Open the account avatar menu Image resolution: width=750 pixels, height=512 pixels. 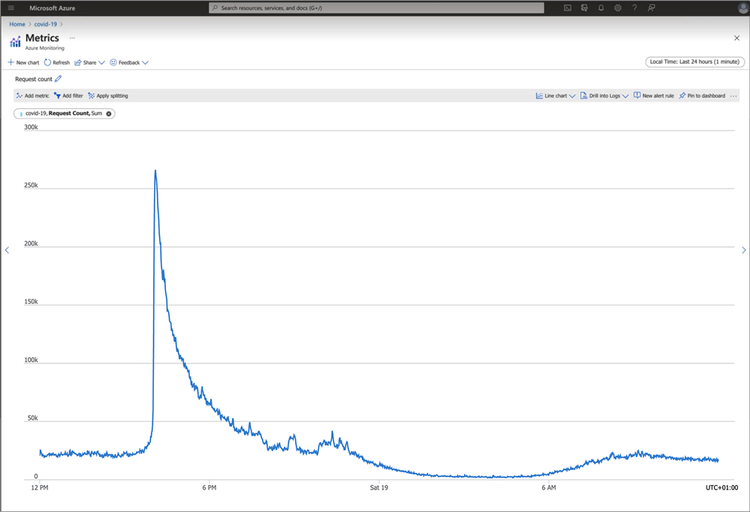[743, 8]
